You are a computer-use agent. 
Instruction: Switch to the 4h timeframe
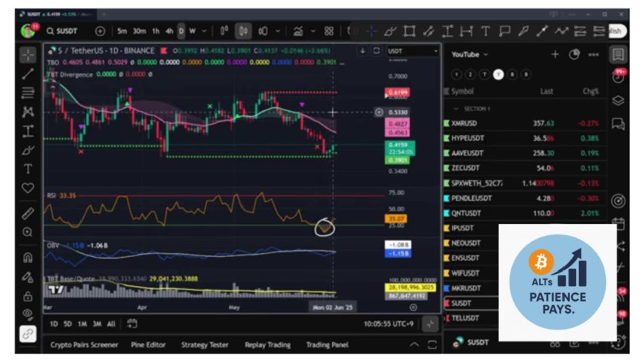(x=169, y=31)
